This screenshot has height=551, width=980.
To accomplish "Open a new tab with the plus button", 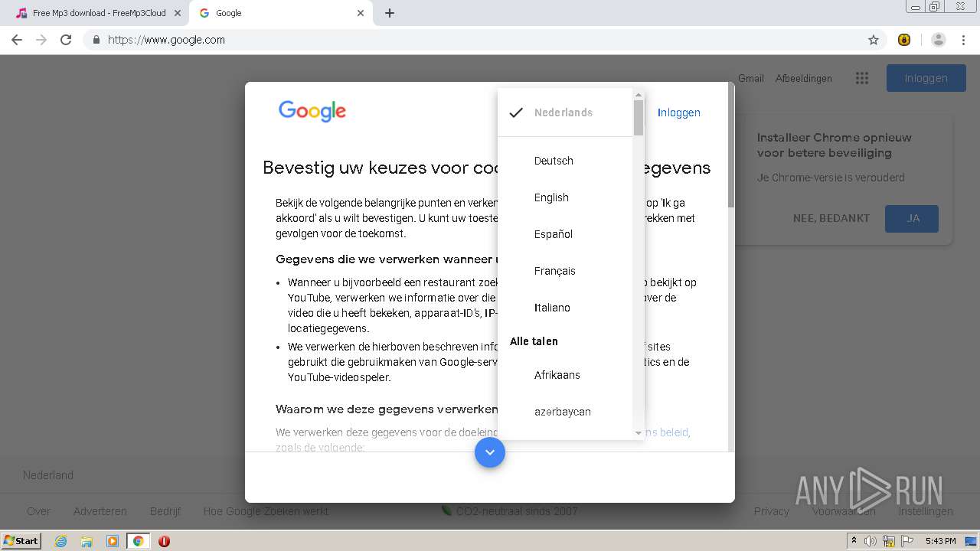I will 390,13.
